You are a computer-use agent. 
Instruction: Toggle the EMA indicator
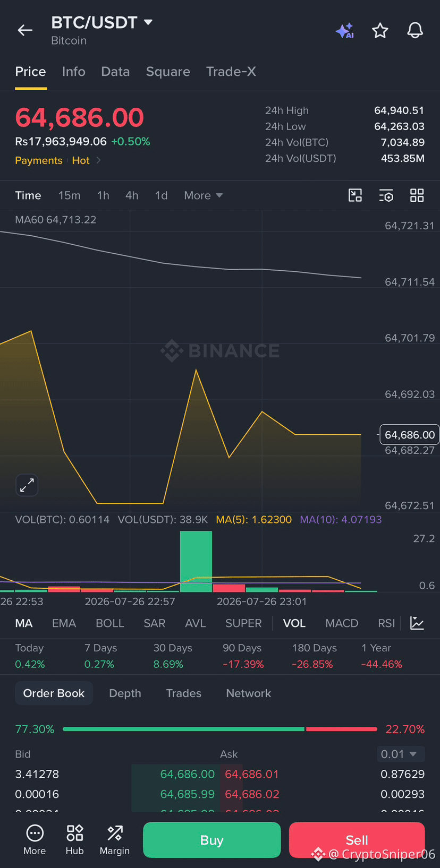(64, 623)
